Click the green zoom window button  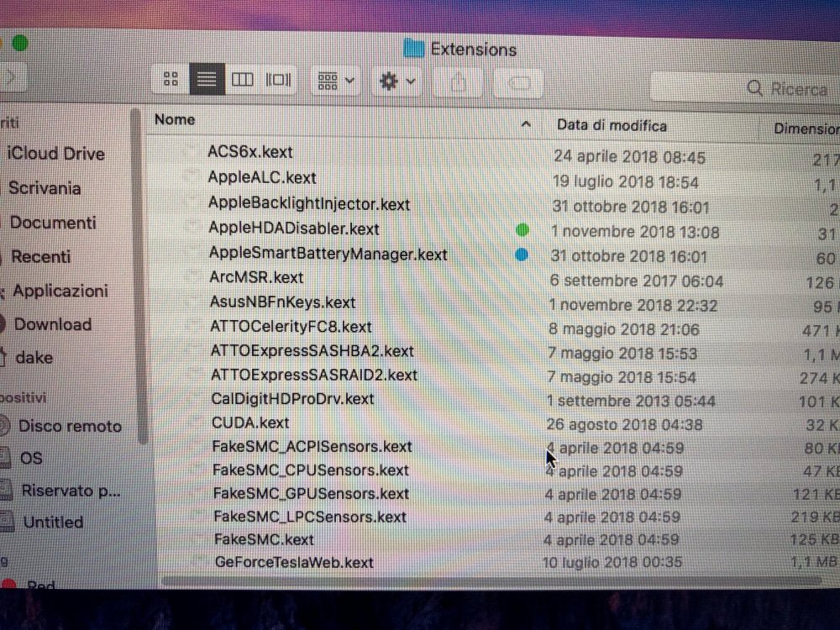[20, 42]
